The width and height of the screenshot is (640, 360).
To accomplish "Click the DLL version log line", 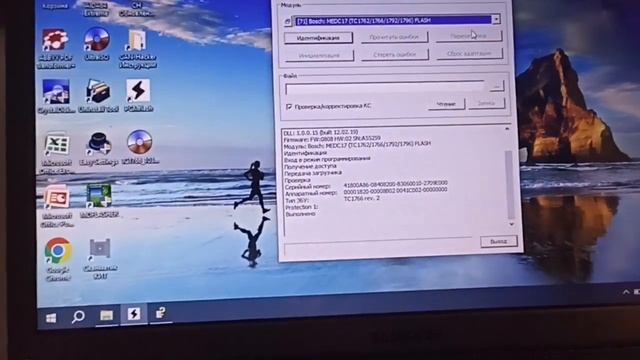I will click(321, 133).
